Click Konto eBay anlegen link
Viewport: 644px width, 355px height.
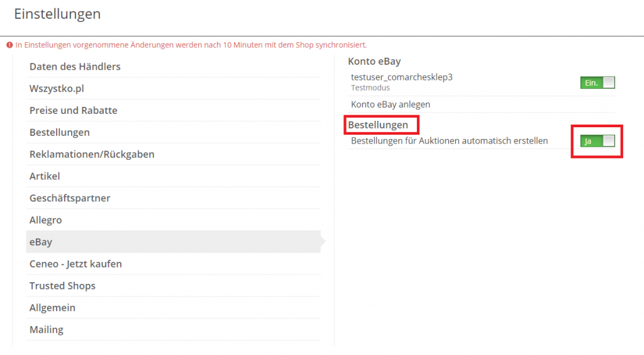[x=390, y=104]
